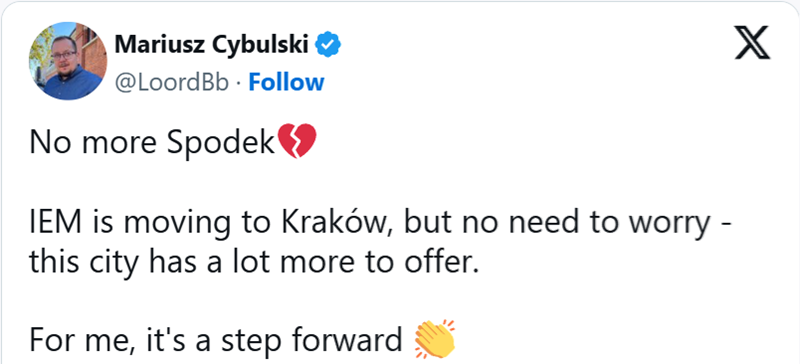The height and width of the screenshot is (364, 800).
Task: Click the word IEM in the tweet
Action: (47, 224)
